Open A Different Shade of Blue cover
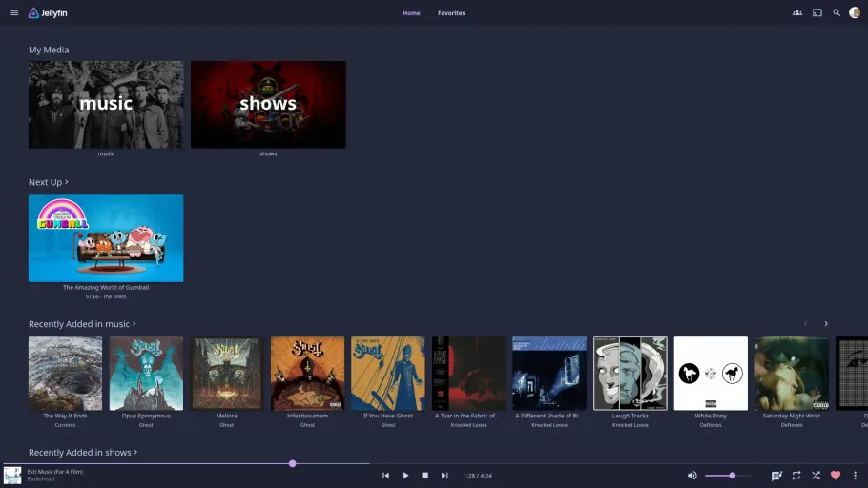868x488 pixels. pyautogui.click(x=549, y=374)
